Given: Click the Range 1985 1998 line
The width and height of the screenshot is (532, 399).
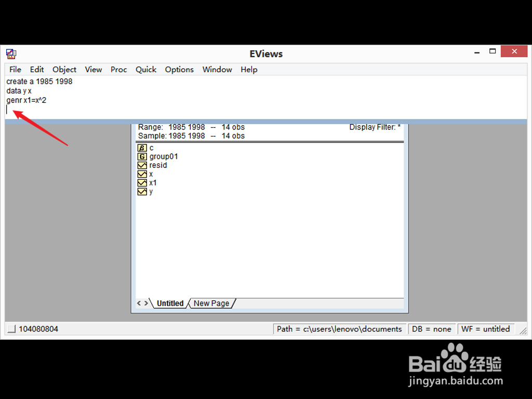Looking at the screenshot, I should click(x=191, y=127).
